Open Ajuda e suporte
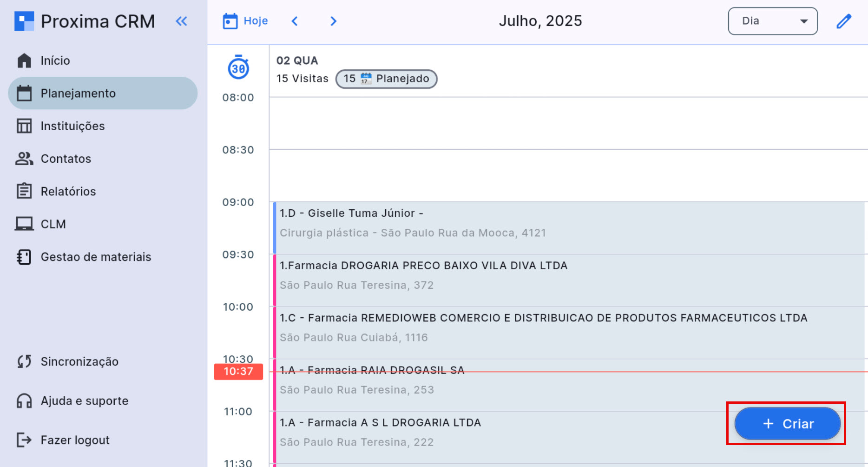868x467 pixels. coord(84,401)
